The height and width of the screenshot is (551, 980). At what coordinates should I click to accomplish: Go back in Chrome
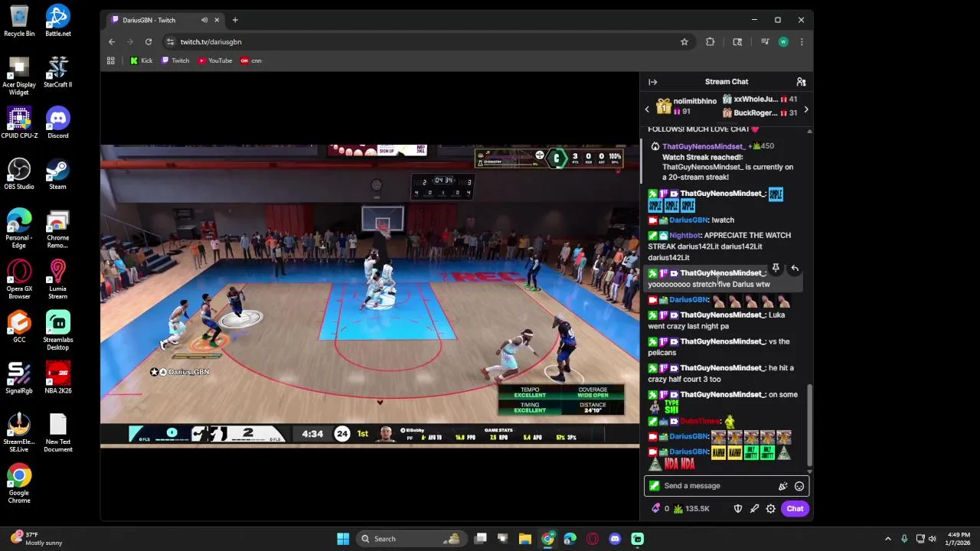click(x=112, y=42)
